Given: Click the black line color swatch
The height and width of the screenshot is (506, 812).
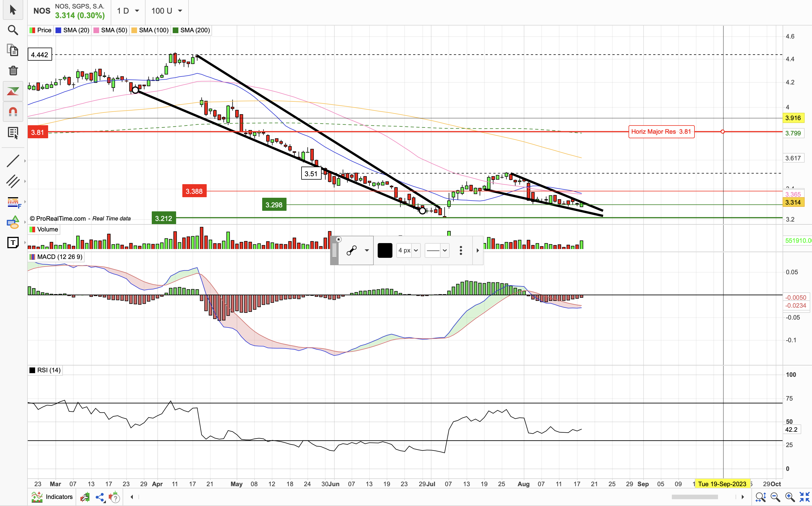Looking at the screenshot, I should (384, 250).
